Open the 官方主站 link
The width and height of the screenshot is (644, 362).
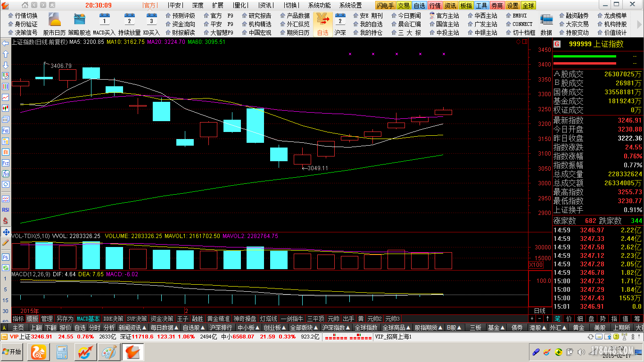pos(444,16)
